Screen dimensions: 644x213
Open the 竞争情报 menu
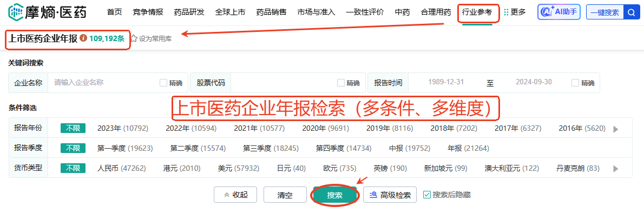(x=148, y=12)
